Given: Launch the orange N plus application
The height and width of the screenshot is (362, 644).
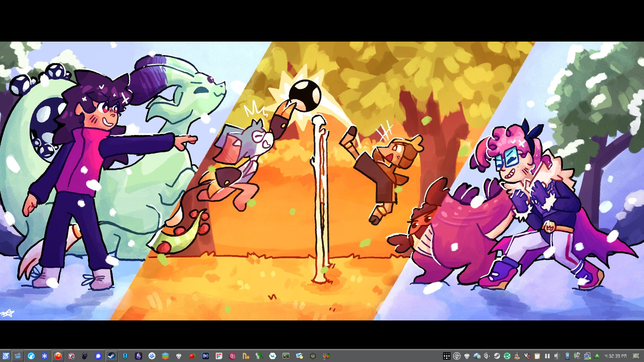Looking at the screenshot, I should click(246, 356).
